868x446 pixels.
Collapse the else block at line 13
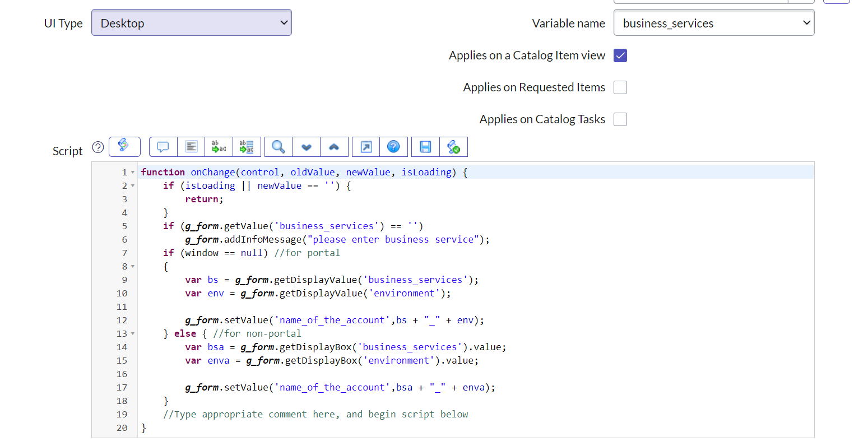pos(133,334)
